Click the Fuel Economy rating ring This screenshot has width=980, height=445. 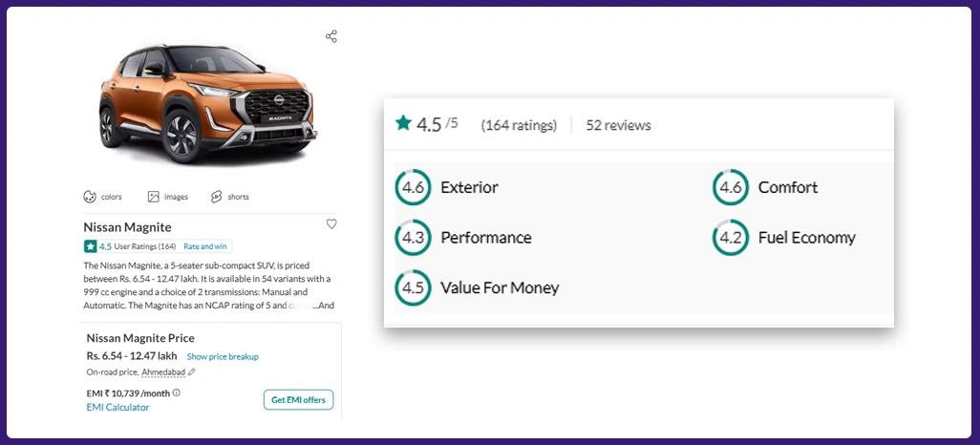pyautogui.click(x=731, y=238)
